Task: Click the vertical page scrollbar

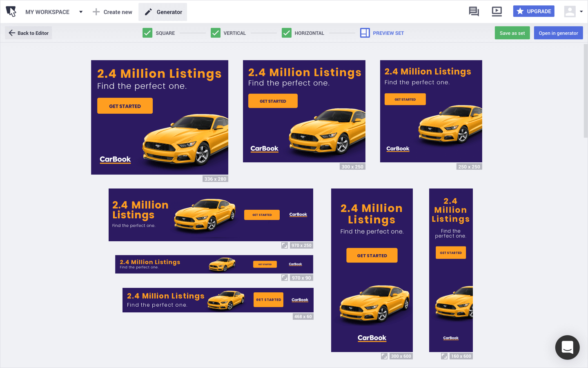Action: click(586, 91)
